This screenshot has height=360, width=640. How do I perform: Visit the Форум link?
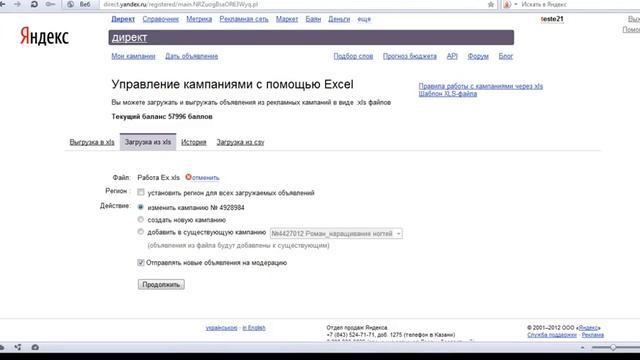(478, 56)
